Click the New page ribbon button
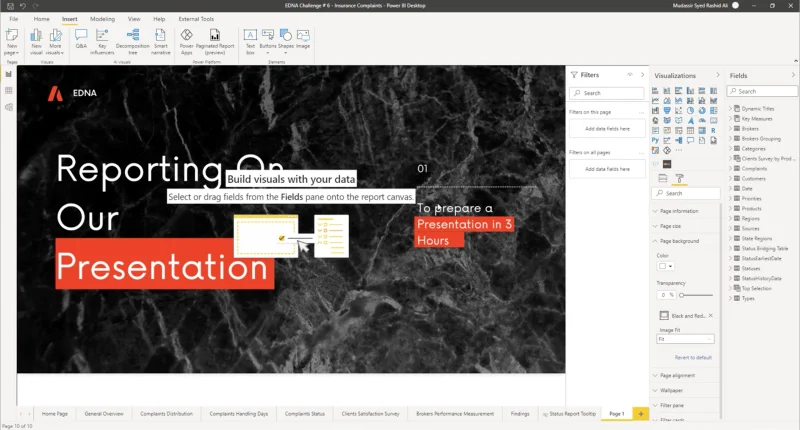800x430 pixels. coord(11,42)
